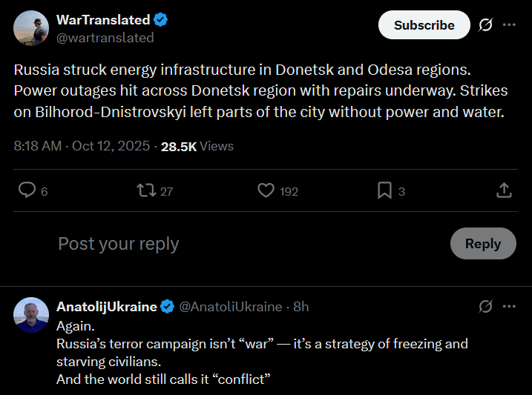Share the post via upload arrow icon
The height and width of the screenshot is (395, 532).
(504, 190)
